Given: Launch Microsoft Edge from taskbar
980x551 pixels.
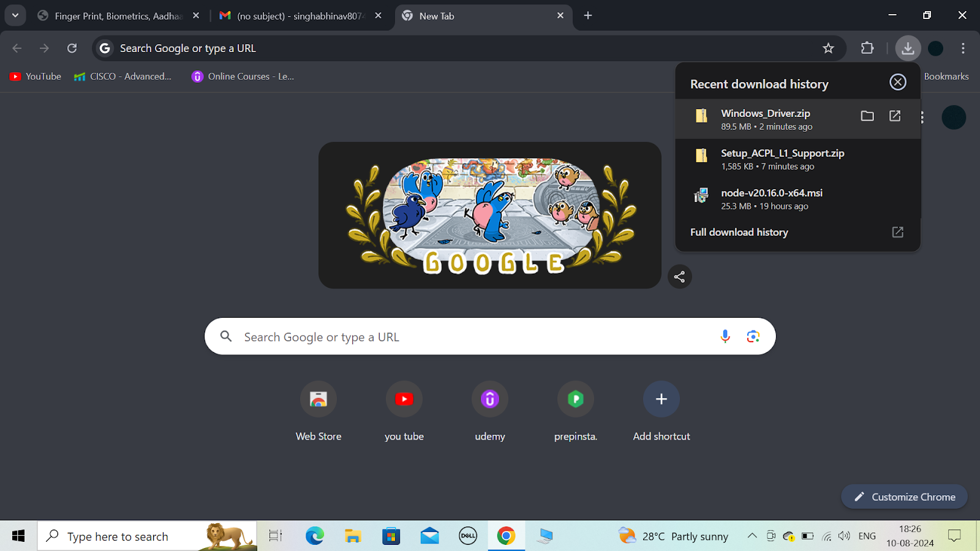Looking at the screenshot, I should click(x=315, y=536).
